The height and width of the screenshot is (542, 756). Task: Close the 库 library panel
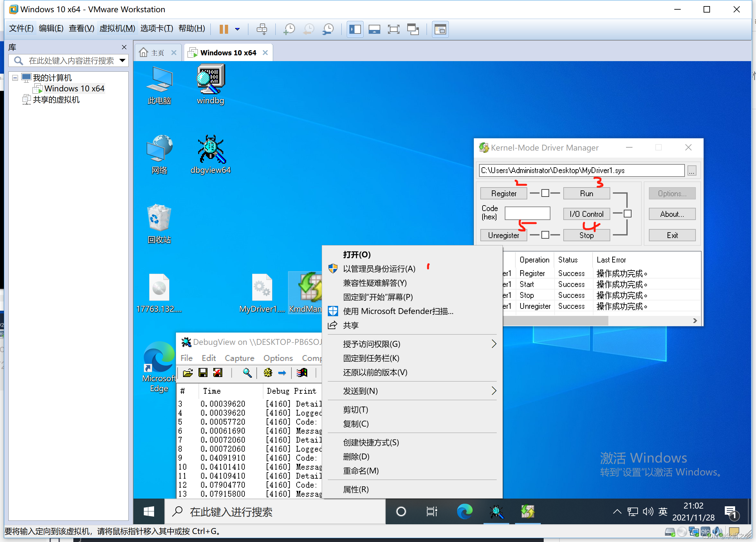click(x=124, y=47)
